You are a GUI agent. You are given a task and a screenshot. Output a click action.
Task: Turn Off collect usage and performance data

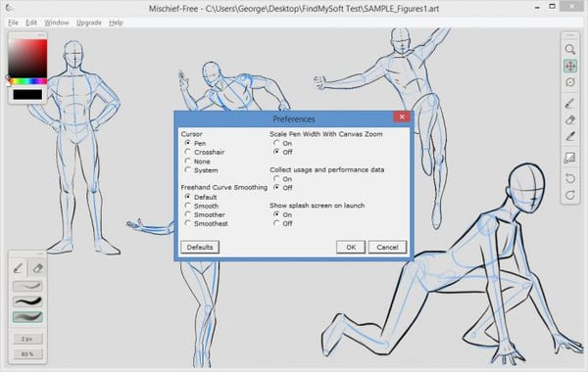(283, 188)
